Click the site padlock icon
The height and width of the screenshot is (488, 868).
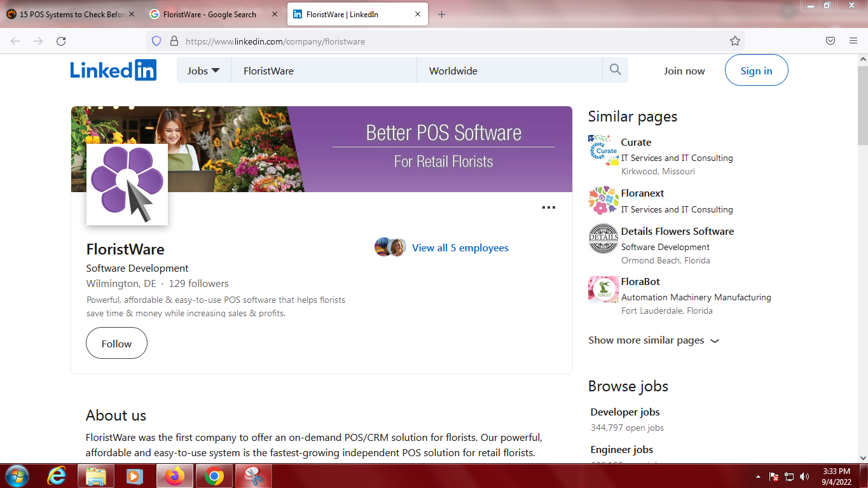(174, 41)
